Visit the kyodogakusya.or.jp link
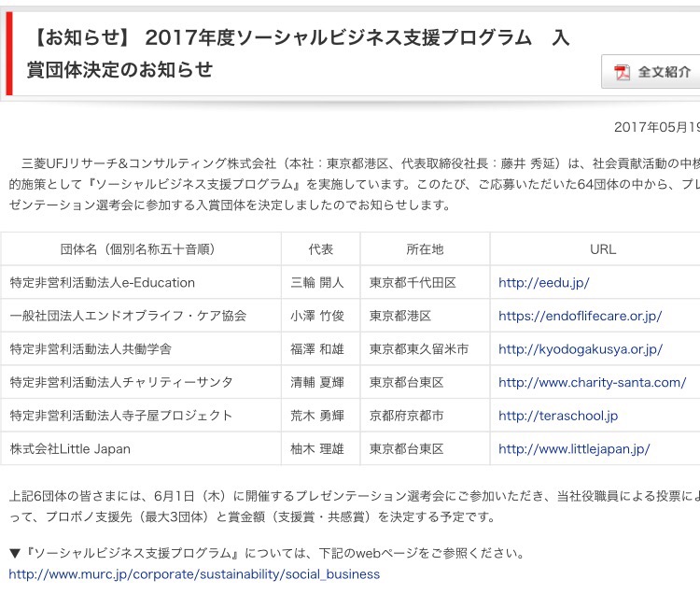Image resolution: width=700 pixels, height=594 pixels. tap(581, 349)
